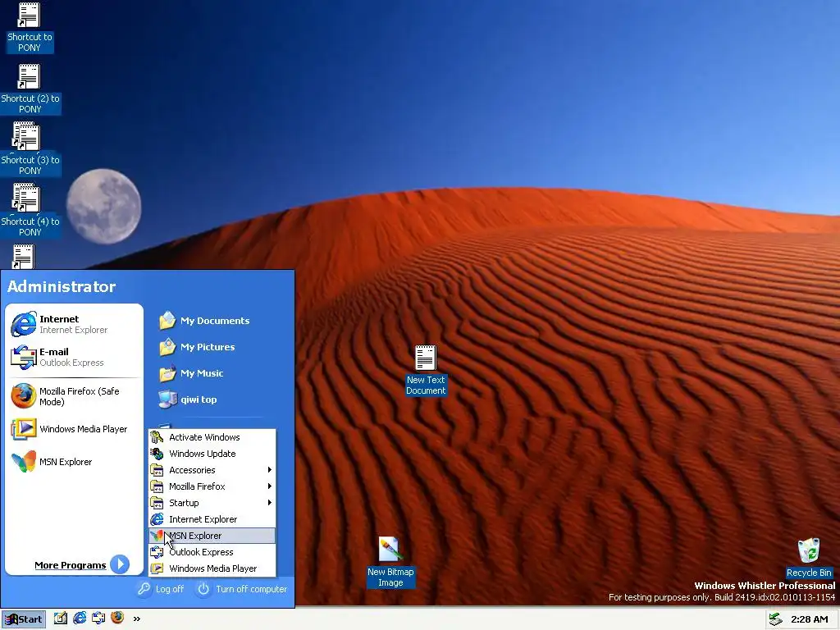Viewport: 840px width, 630px height.
Task: Open E-mail Outlook Express pinned item
Action: [75, 357]
